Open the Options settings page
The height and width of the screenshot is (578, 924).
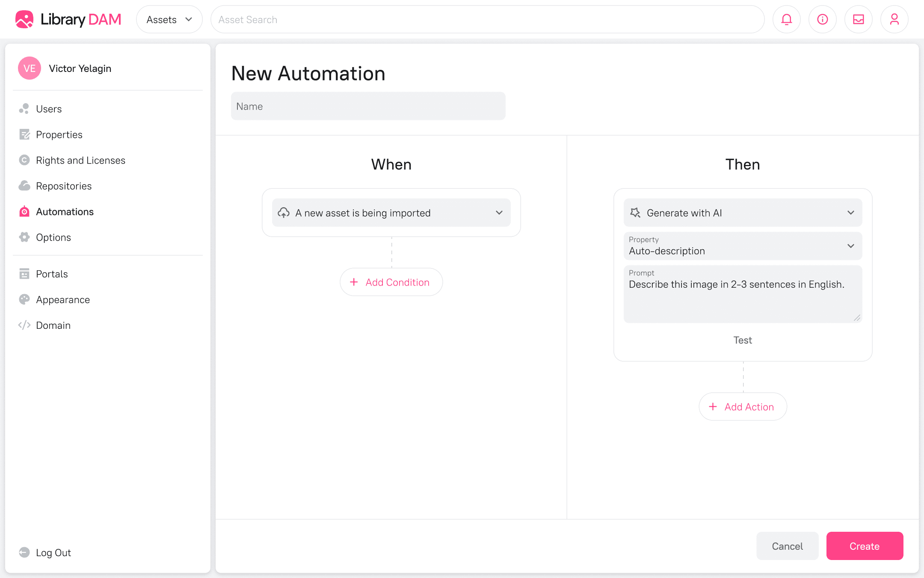click(53, 237)
